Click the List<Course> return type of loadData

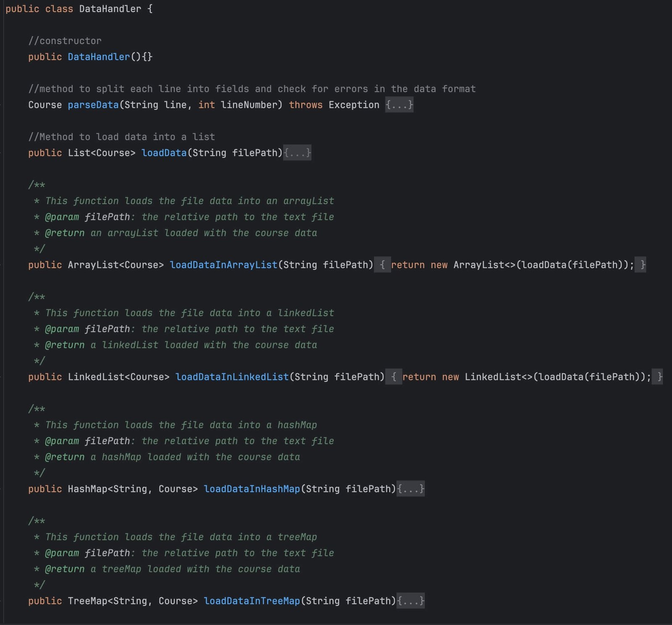tap(102, 153)
